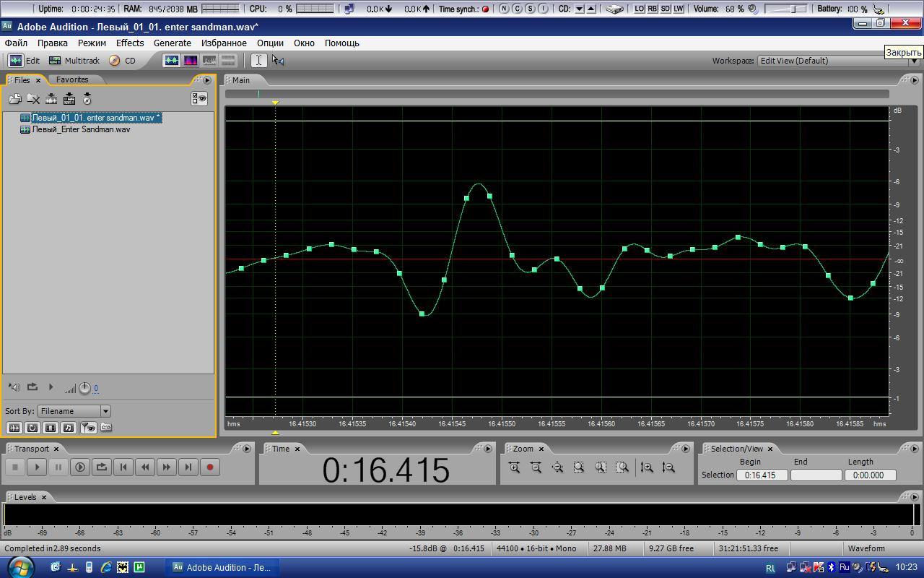
Task: Click the preview volume knob in Files
Action: tap(84, 389)
